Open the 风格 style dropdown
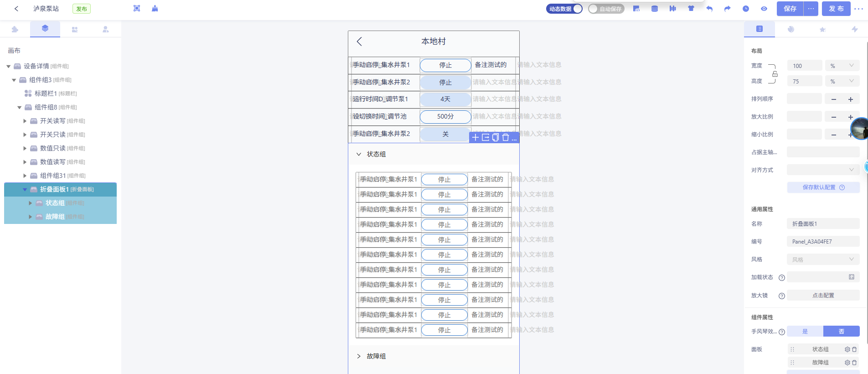Viewport: 868px width, 374px height. coord(823,260)
